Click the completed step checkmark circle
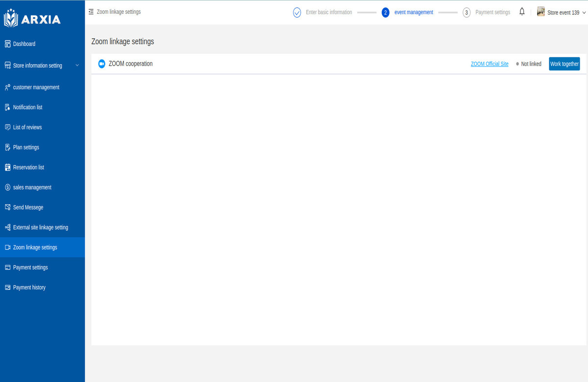This screenshot has width=588, height=382. point(297,13)
